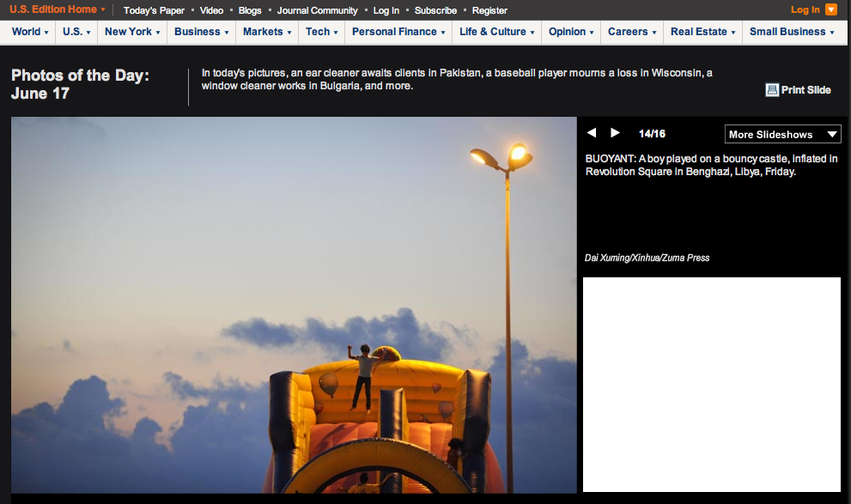851x504 pixels.
Task: Open the Tech section menu
Action: (x=322, y=32)
